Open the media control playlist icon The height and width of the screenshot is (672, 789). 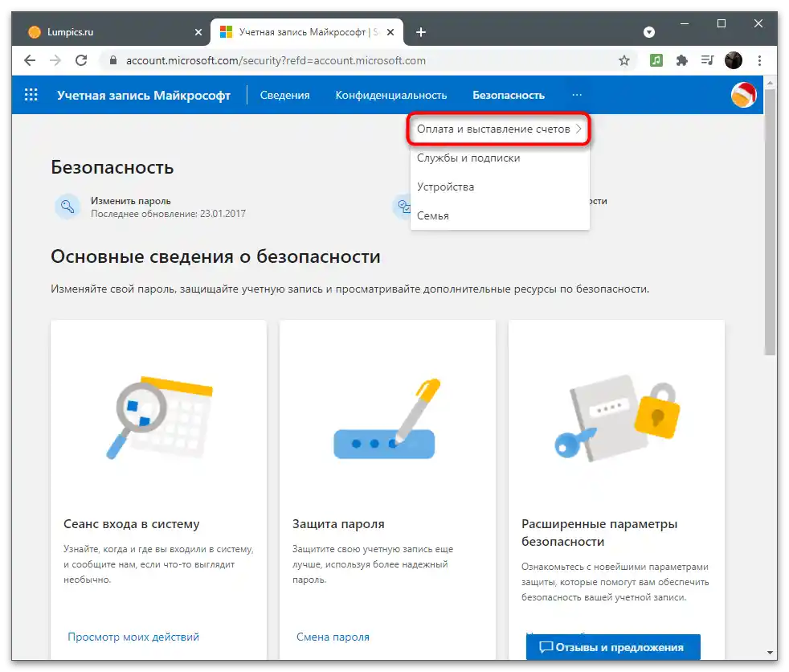point(708,60)
